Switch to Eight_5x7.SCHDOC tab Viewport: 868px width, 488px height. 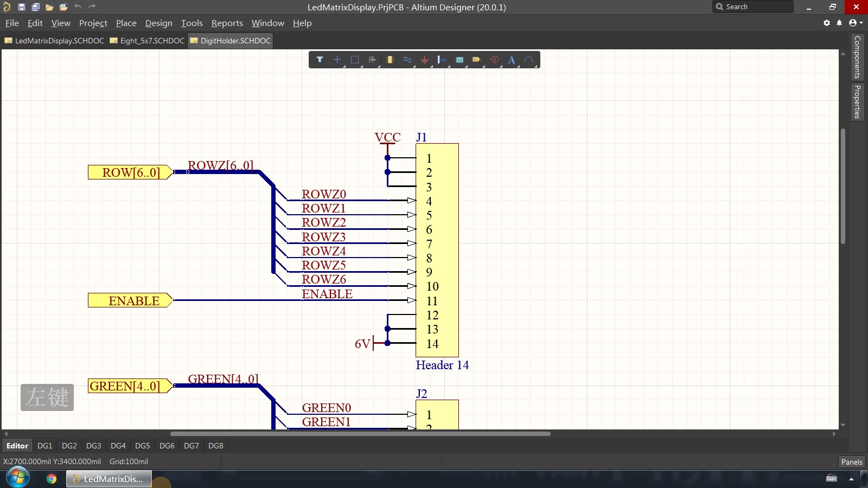[x=147, y=41]
